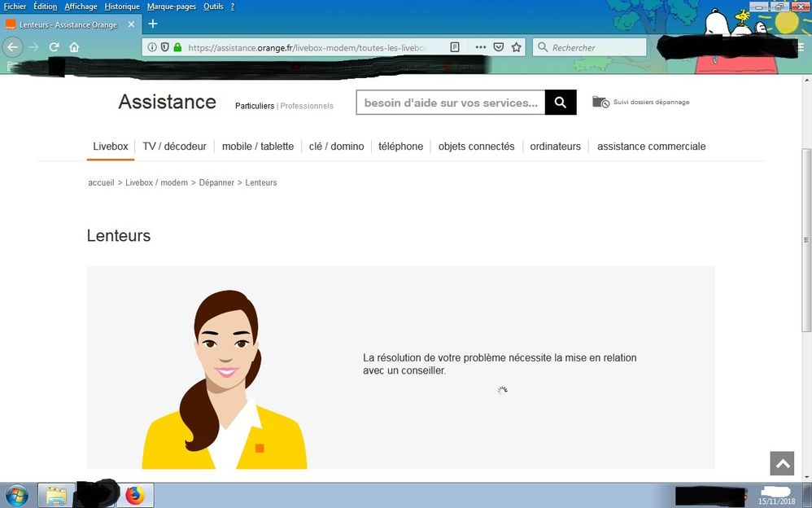Open page actions three-dots menu
The image size is (812, 508).
480,47
